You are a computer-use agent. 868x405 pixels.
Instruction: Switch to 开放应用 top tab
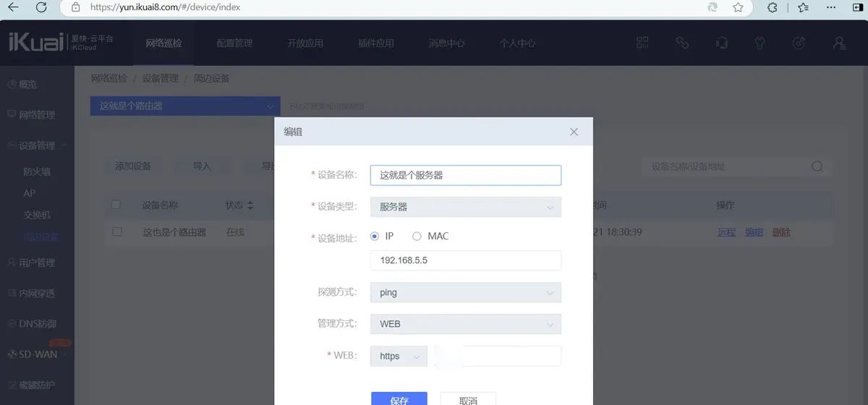(305, 43)
